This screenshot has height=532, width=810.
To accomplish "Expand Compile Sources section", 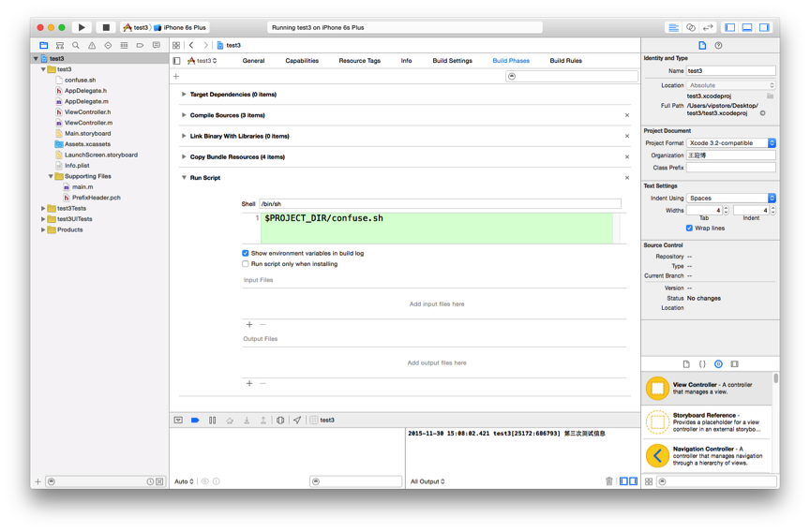I will click(x=184, y=115).
